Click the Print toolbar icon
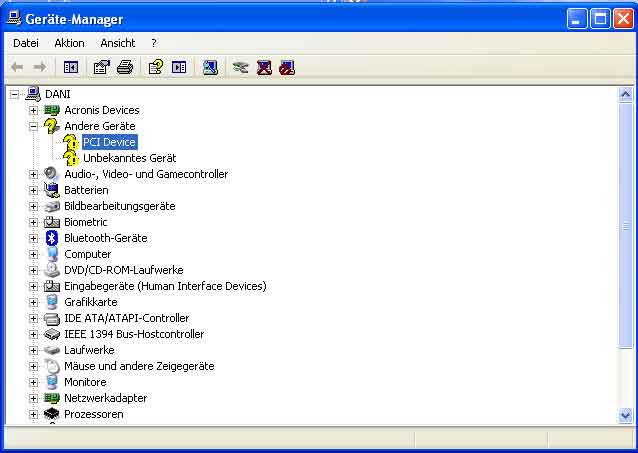Screen dimensions: 638x453 (124, 67)
